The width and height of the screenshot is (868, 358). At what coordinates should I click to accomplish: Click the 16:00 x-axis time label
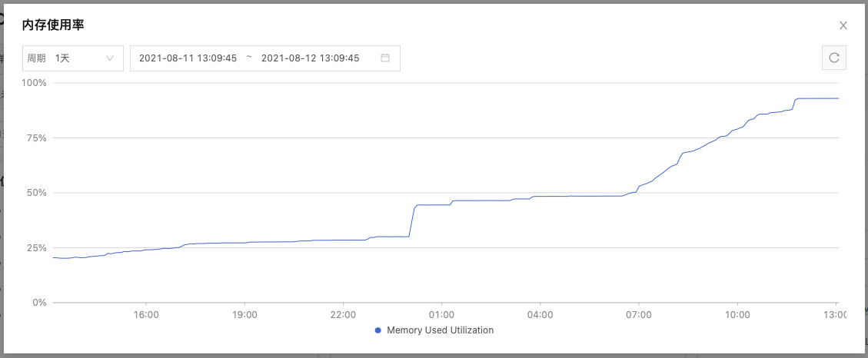pos(146,315)
